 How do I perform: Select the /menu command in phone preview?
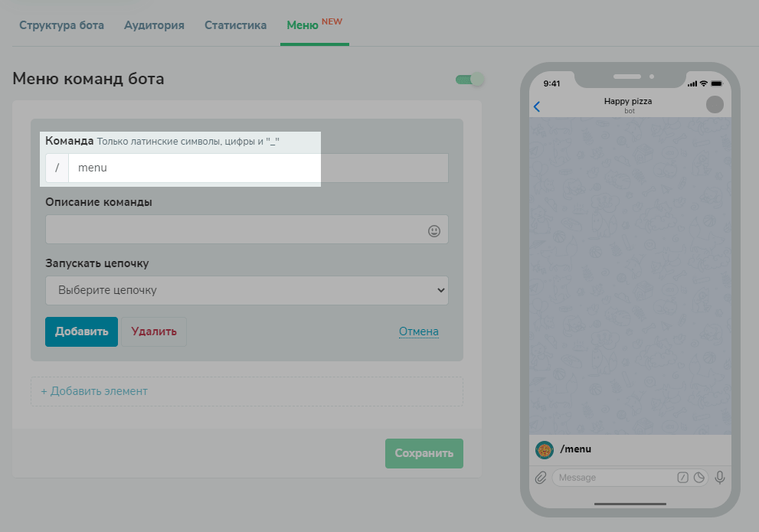click(630, 449)
